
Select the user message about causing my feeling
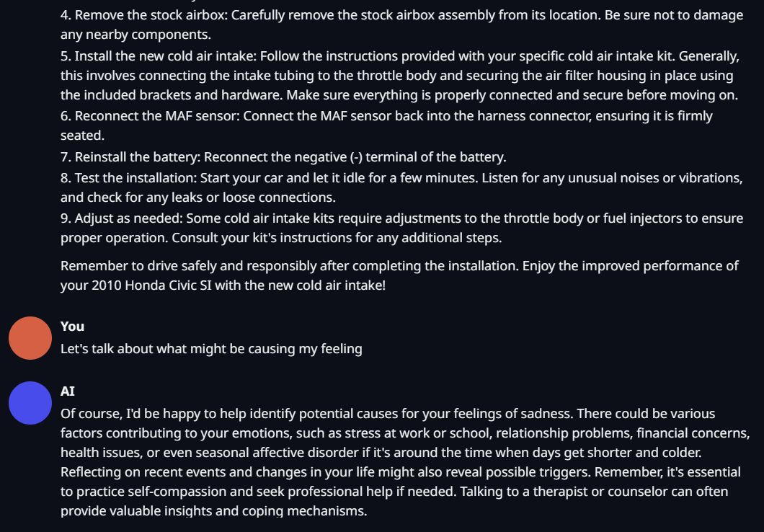[211, 349]
